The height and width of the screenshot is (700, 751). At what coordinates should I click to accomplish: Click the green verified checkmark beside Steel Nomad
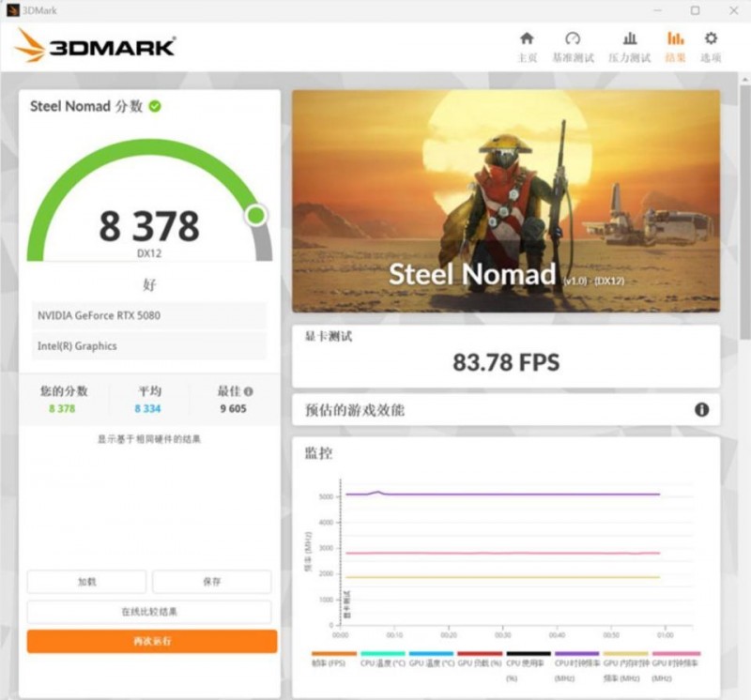click(155, 106)
